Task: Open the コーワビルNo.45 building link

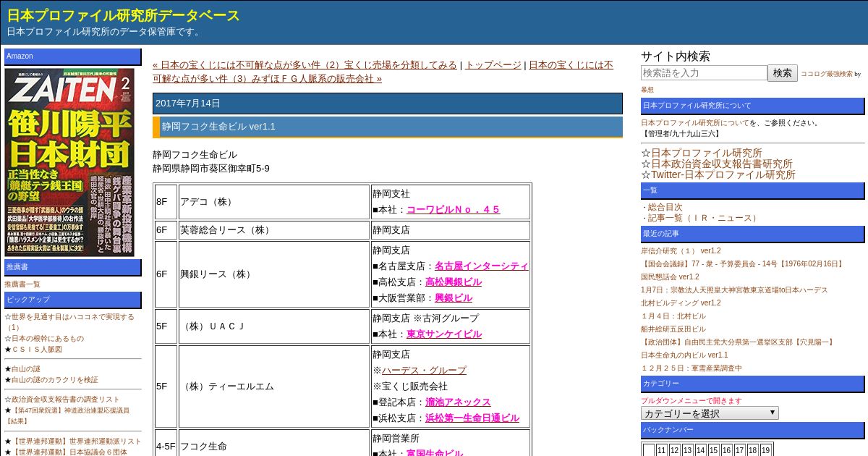Action: 454,210
